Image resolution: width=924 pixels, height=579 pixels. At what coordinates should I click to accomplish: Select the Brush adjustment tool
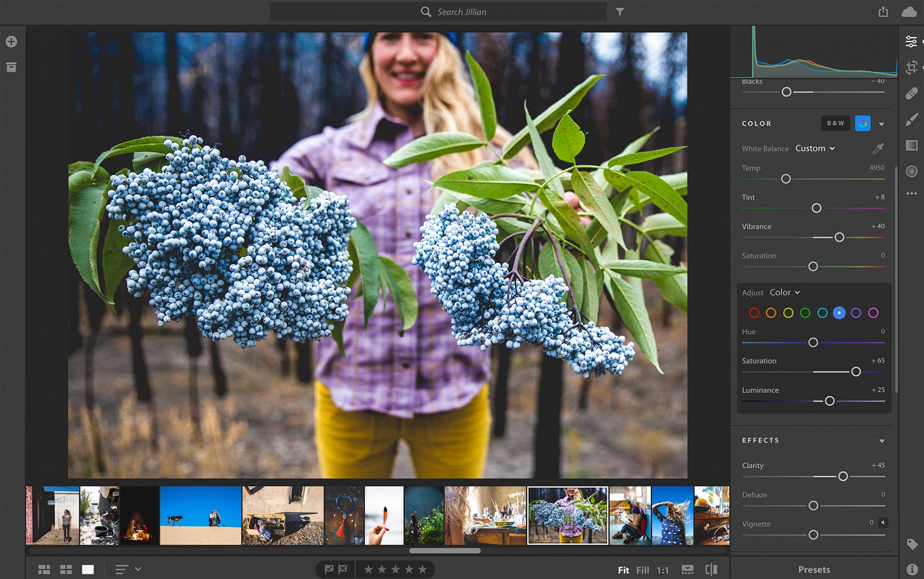(912, 119)
